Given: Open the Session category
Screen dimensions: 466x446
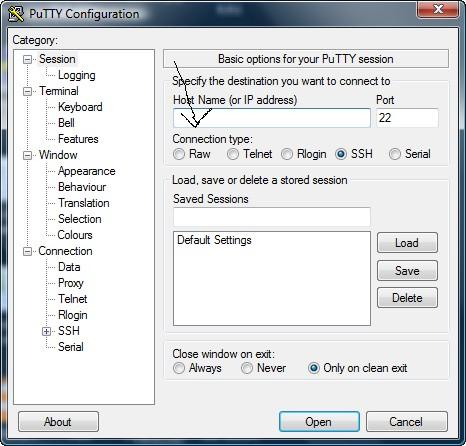Looking at the screenshot, I should pos(57,59).
